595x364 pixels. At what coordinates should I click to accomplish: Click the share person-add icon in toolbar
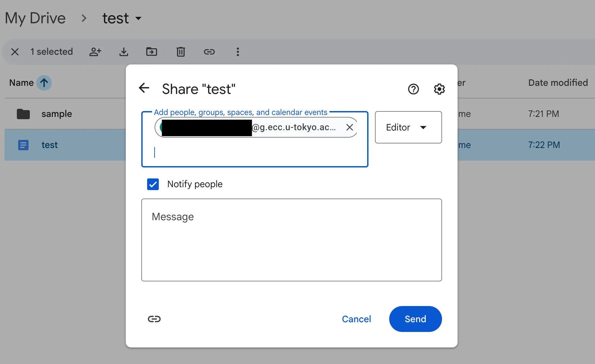click(95, 52)
